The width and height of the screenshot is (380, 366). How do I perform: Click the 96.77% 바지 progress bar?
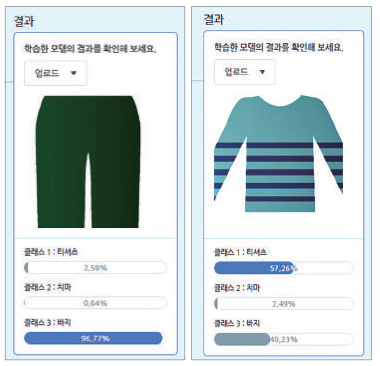[95, 338]
